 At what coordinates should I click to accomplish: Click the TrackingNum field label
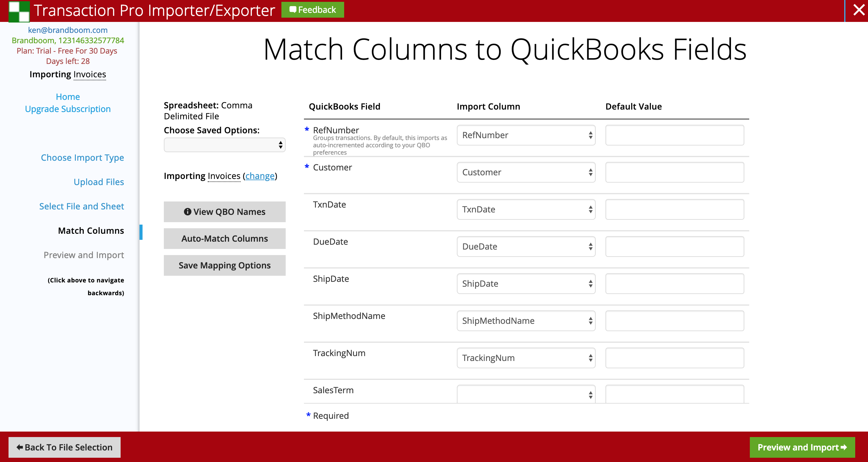coord(339,353)
